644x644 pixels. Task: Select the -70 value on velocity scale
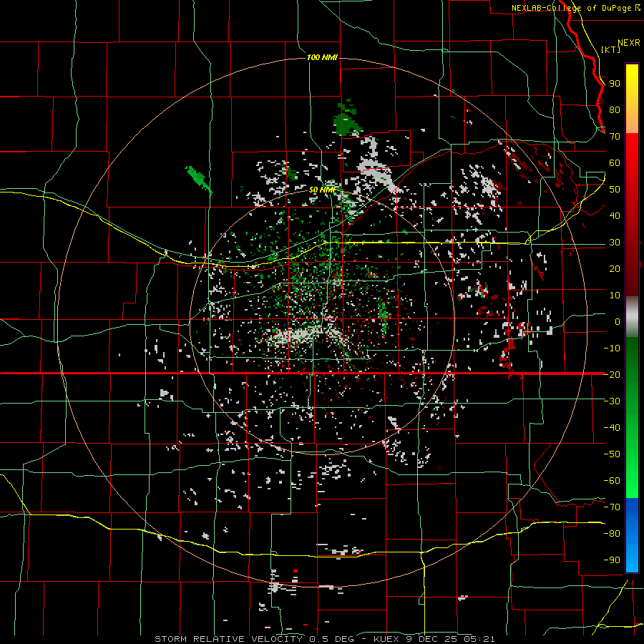click(x=612, y=507)
